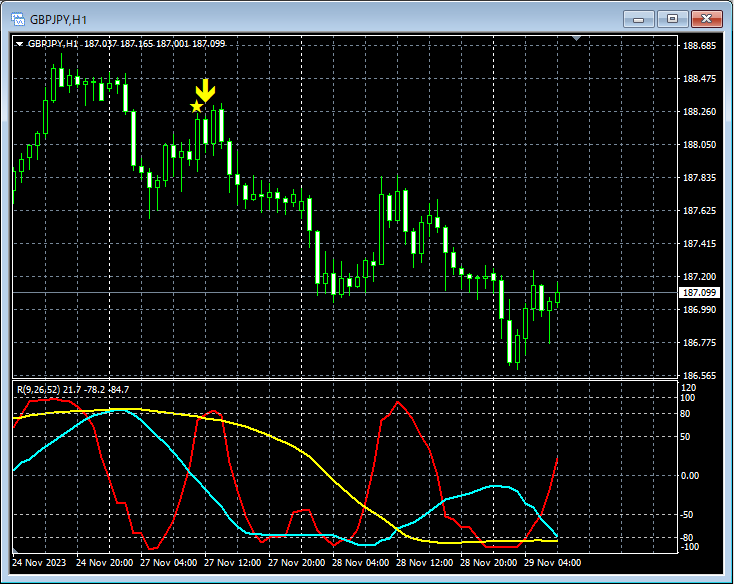Click the yellow down arrow signal

point(205,90)
